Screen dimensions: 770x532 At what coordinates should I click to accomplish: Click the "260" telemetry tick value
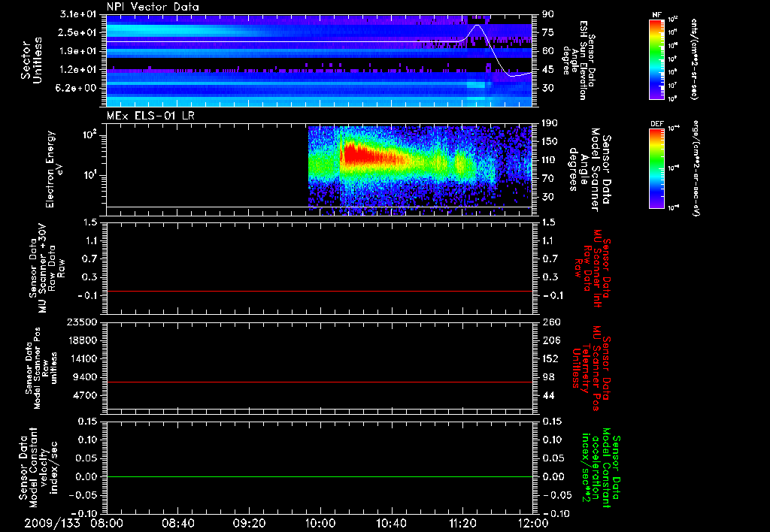point(550,322)
